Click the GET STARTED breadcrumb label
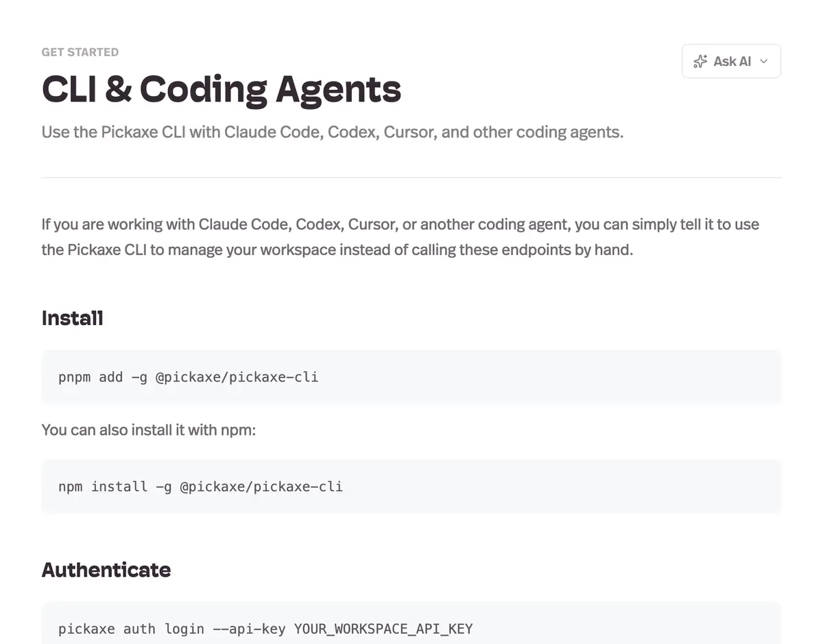823x644 pixels. (x=80, y=52)
